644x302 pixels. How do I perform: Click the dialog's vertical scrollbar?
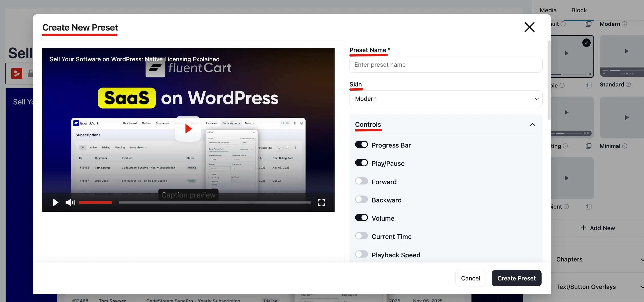click(549, 80)
